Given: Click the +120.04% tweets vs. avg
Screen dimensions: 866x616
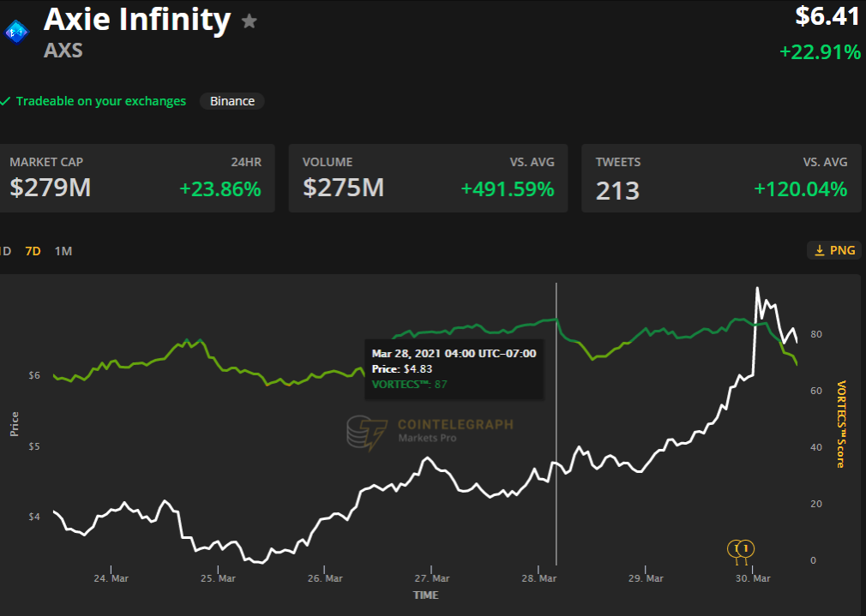Looking at the screenshot, I should point(801,188).
